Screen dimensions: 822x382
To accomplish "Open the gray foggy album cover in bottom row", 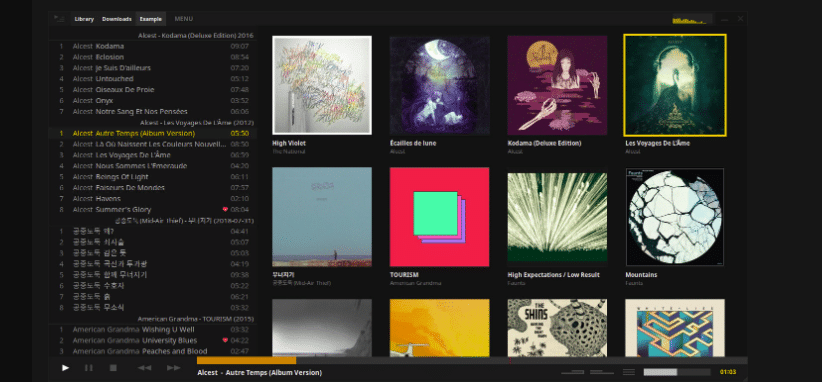I will [x=322, y=328].
